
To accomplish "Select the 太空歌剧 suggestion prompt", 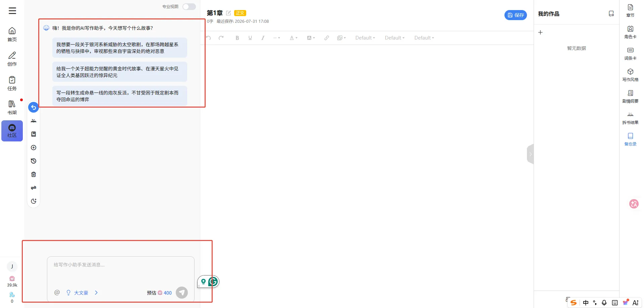I will pos(120,48).
